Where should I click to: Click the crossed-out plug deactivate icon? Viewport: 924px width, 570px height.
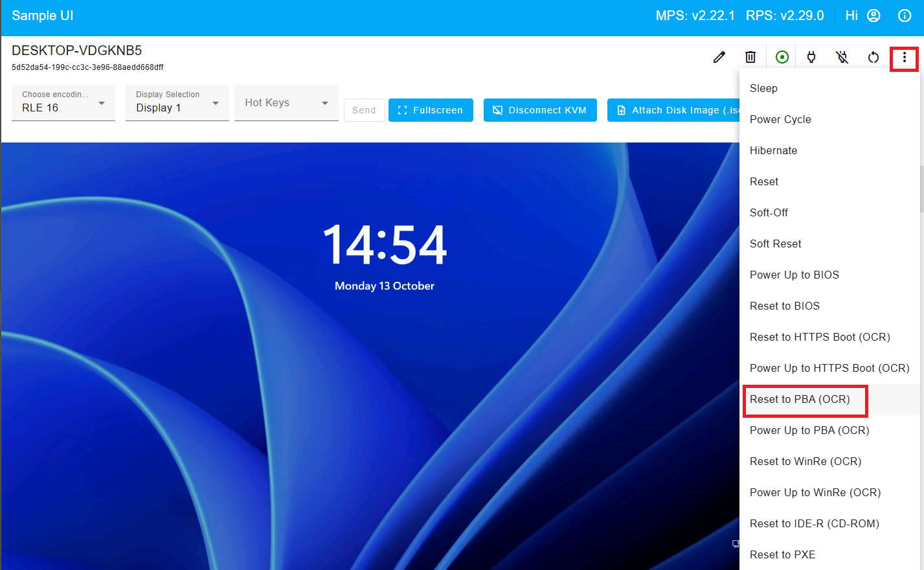(842, 57)
